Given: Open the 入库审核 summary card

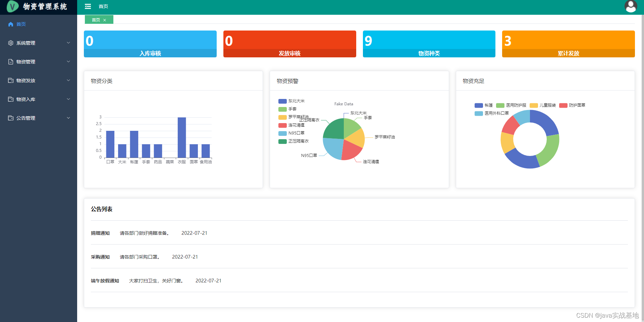Looking at the screenshot, I should (150, 44).
